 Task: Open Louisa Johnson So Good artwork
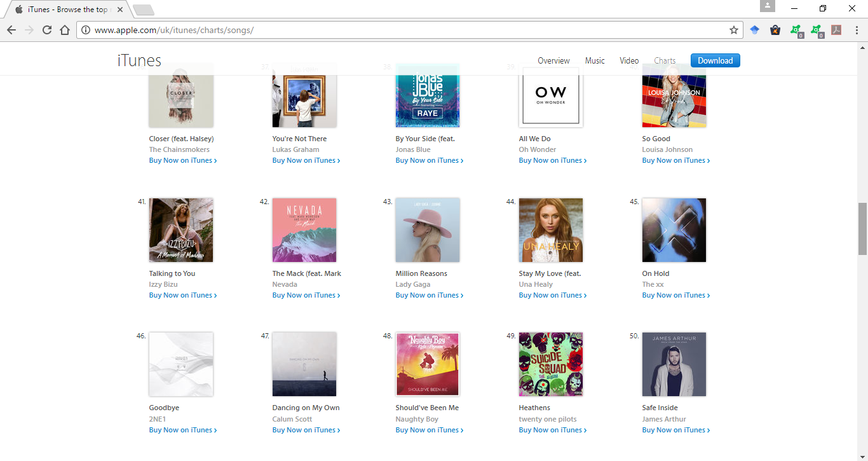click(674, 95)
